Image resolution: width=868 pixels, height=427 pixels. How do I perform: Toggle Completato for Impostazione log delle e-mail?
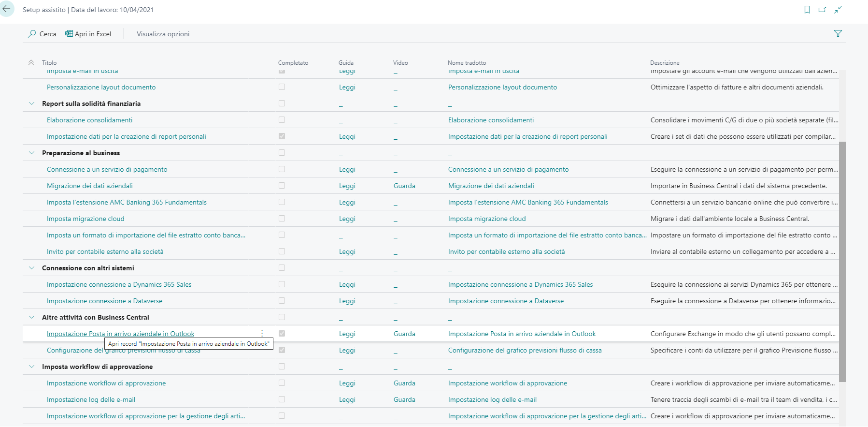coord(282,399)
